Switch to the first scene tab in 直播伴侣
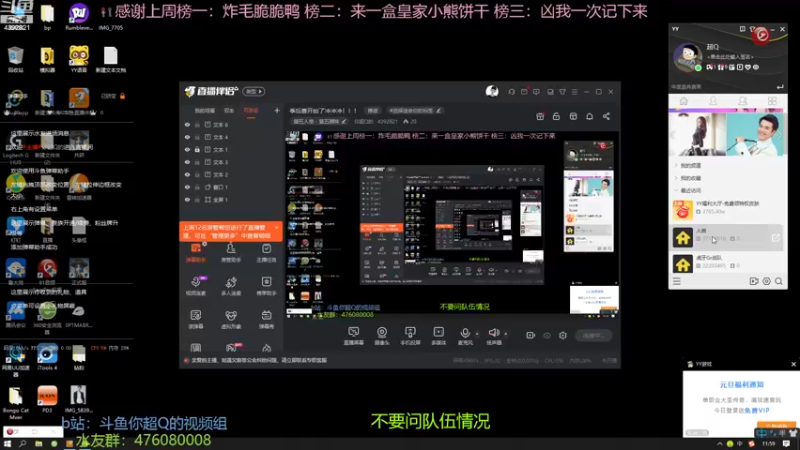Viewport: 800px width, 450px height. point(205,110)
